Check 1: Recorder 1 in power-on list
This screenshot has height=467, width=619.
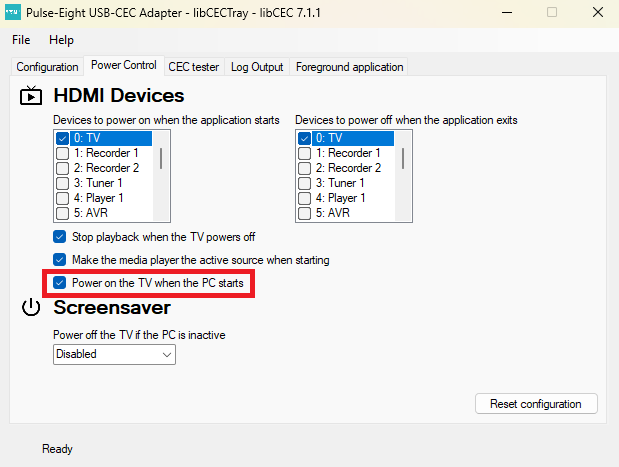click(x=62, y=153)
